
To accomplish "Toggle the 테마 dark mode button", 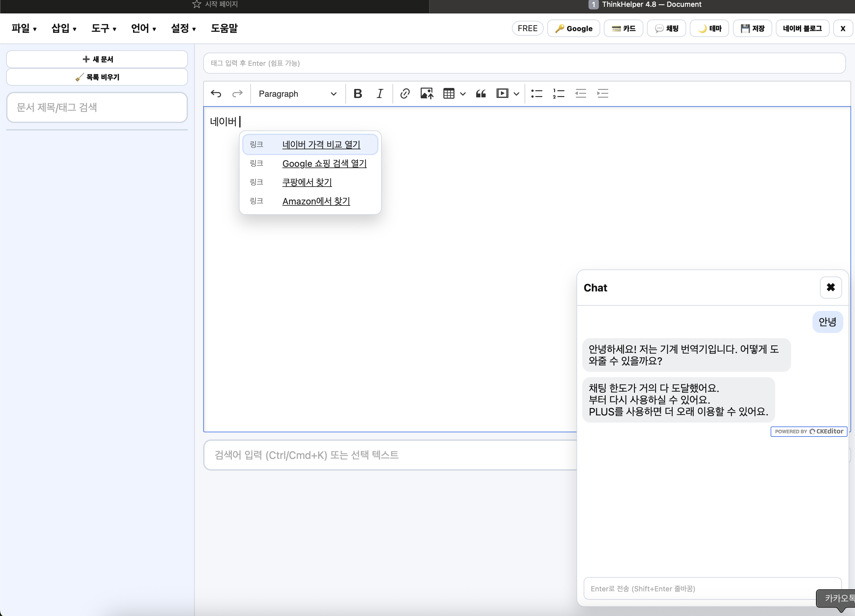I will 710,29.
